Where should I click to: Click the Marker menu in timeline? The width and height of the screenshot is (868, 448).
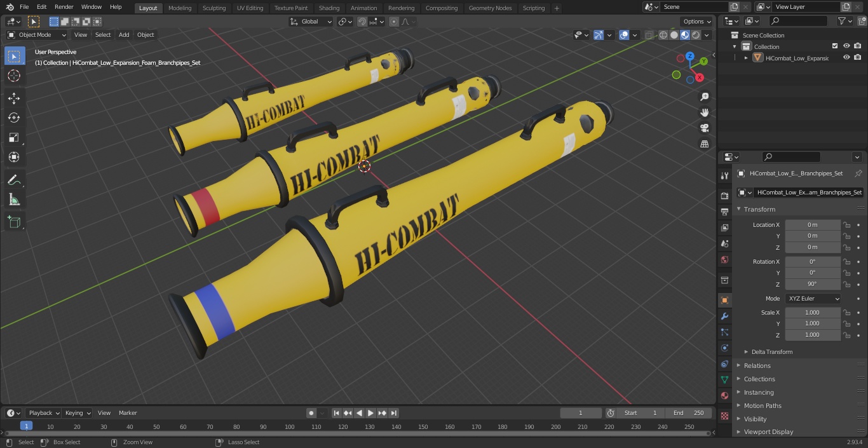tap(128, 413)
